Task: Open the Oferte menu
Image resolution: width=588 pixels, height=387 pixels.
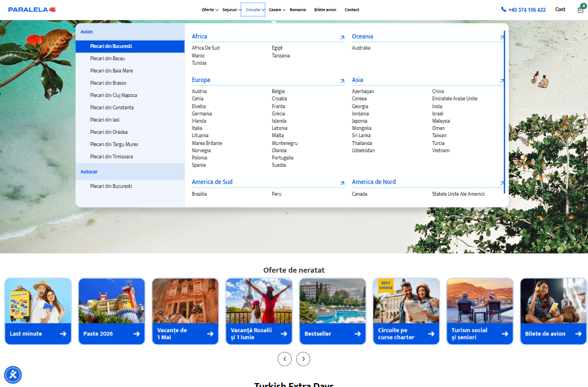Action: click(210, 9)
